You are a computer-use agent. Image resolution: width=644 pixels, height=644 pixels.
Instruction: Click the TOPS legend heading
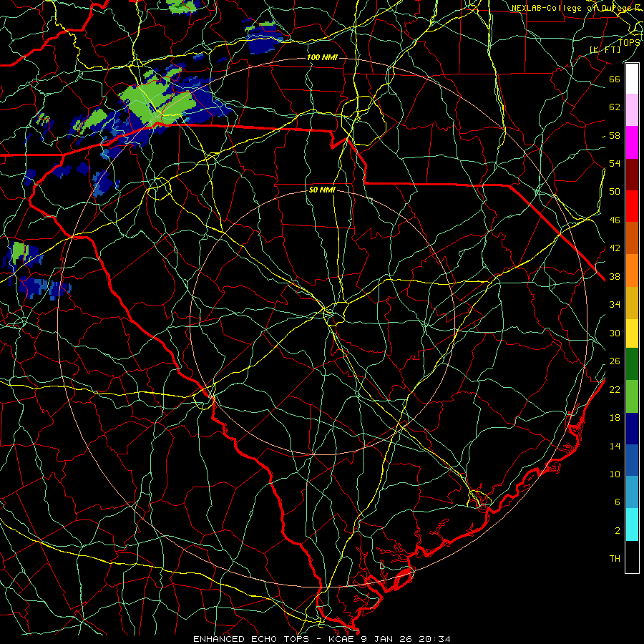pos(629,43)
